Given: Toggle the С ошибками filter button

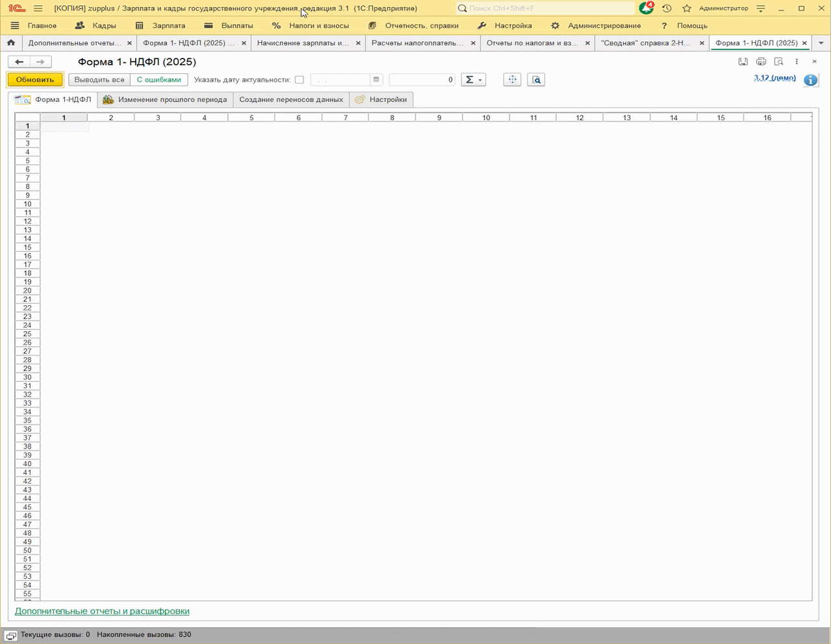Looking at the screenshot, I should [x=159, y=80].
